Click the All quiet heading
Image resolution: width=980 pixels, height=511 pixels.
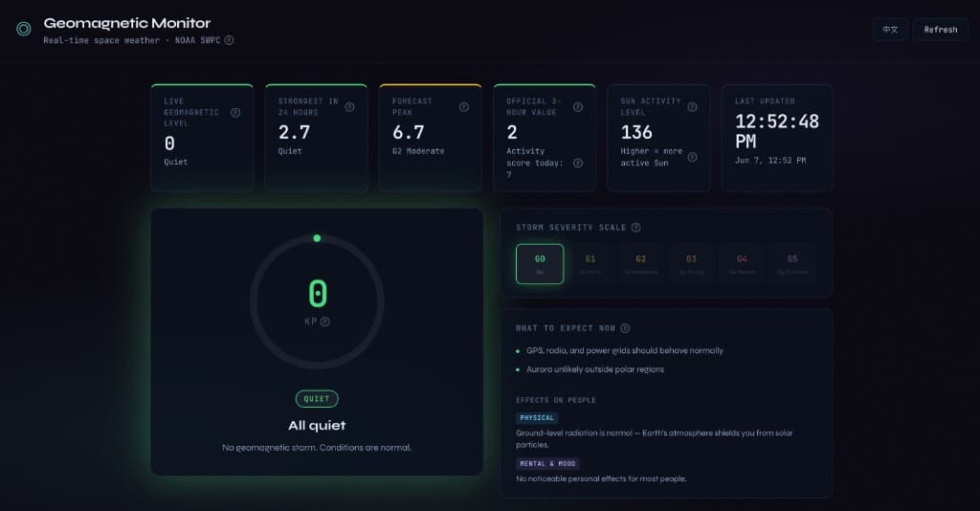tap(317, 426)
